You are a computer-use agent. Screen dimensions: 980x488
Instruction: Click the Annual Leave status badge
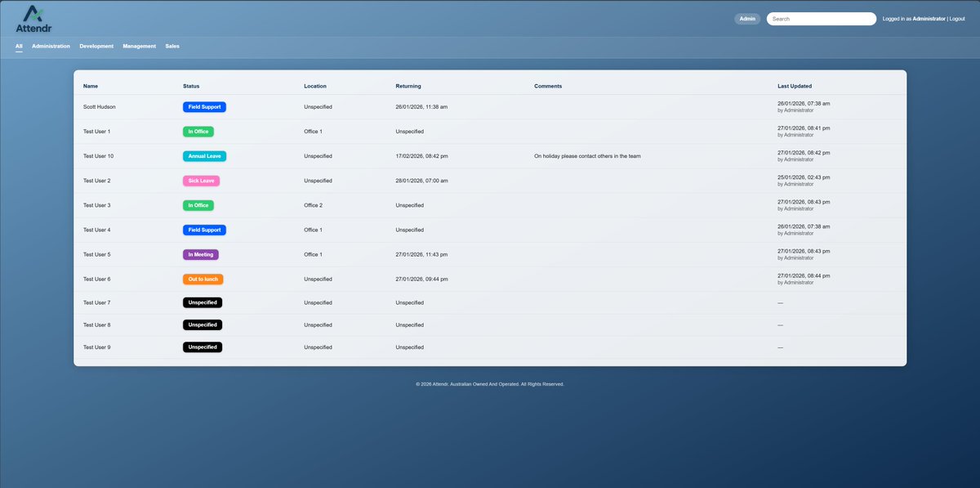click(204, 156)
